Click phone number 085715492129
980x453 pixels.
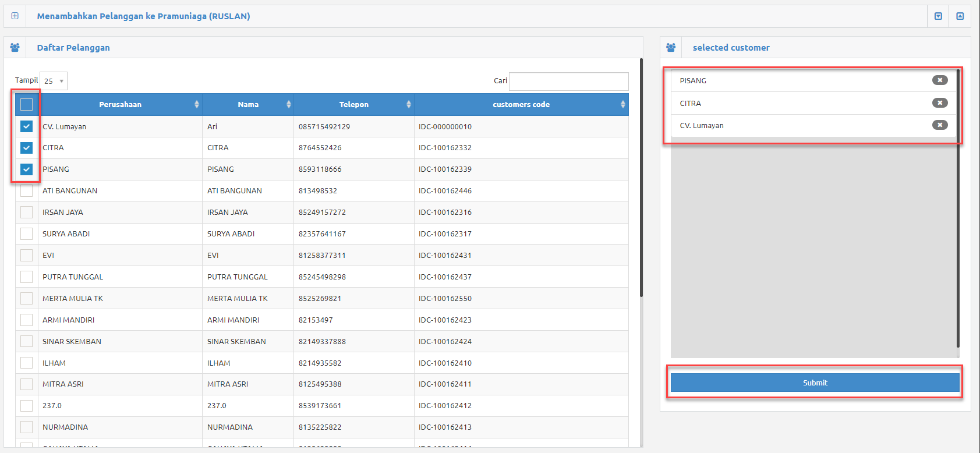[x=324, y=127]
